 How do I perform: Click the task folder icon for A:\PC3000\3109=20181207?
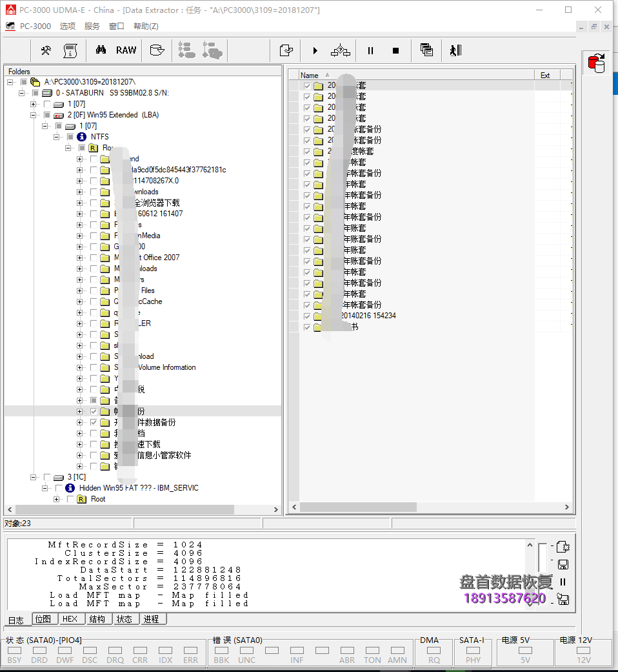pyautogui.click(x=35, y=82)
